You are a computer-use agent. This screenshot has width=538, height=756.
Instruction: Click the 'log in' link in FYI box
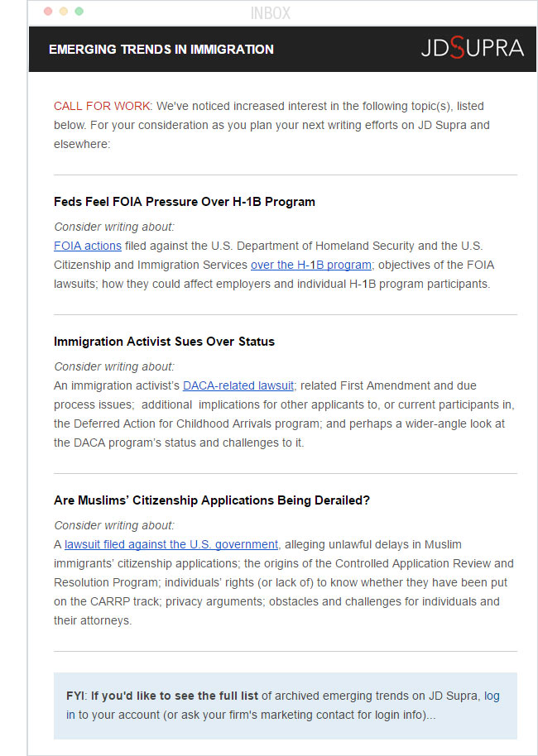(492, 696)
